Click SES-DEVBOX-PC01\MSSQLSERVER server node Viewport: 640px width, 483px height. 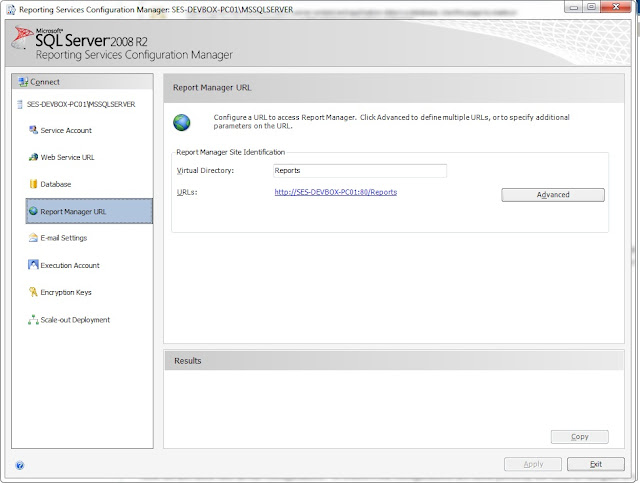coord(81,105)
